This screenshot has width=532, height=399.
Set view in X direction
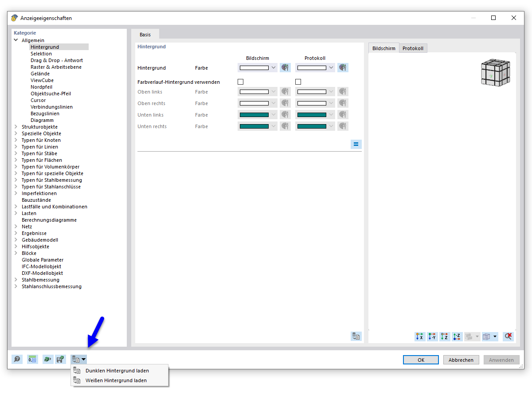[x=419, y=336]
